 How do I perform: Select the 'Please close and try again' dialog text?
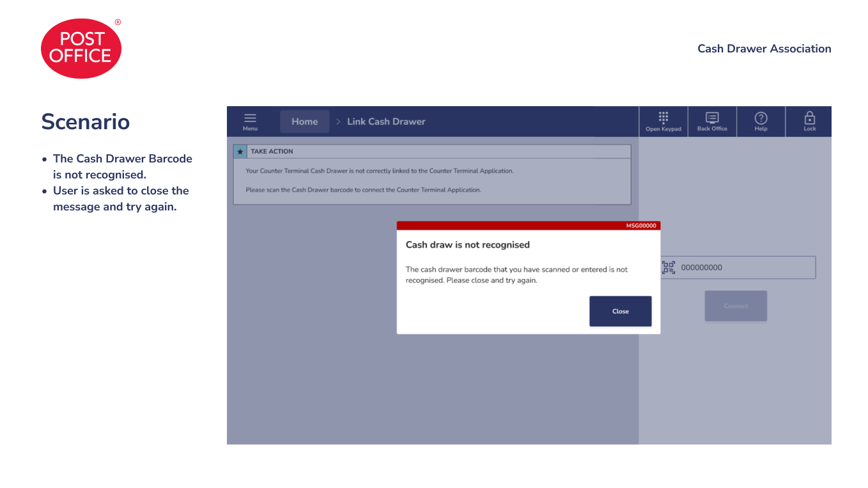point(490,280)
